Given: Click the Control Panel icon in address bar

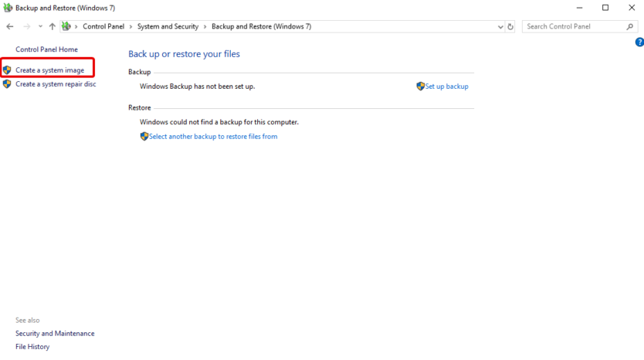Looking at the screenshot, I should coord(66,26).
